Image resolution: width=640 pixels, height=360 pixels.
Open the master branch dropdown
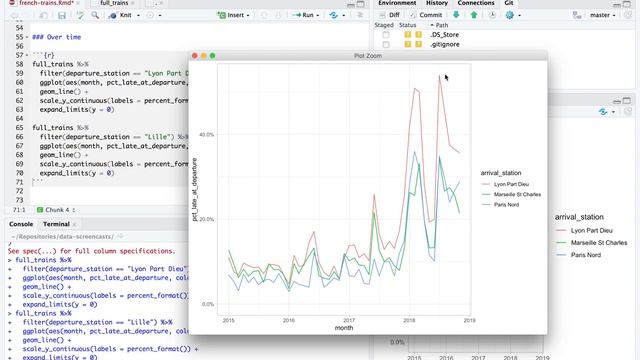(602, 15)
